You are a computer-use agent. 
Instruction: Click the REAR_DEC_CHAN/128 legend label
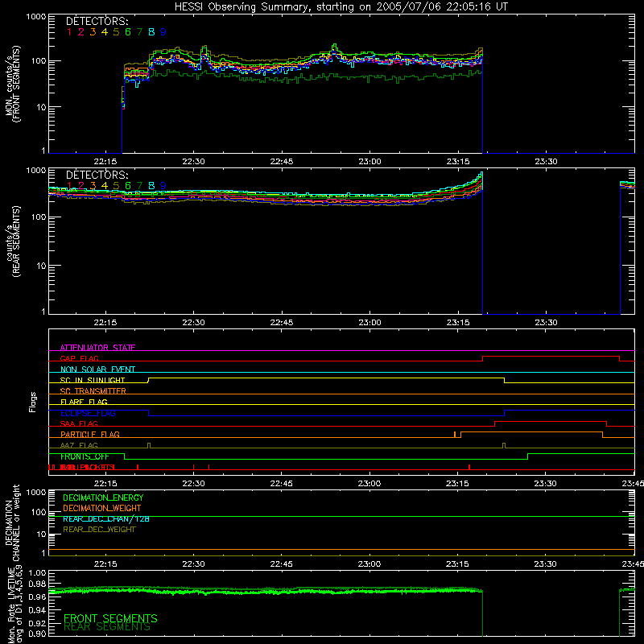click(x=106, y=518)
